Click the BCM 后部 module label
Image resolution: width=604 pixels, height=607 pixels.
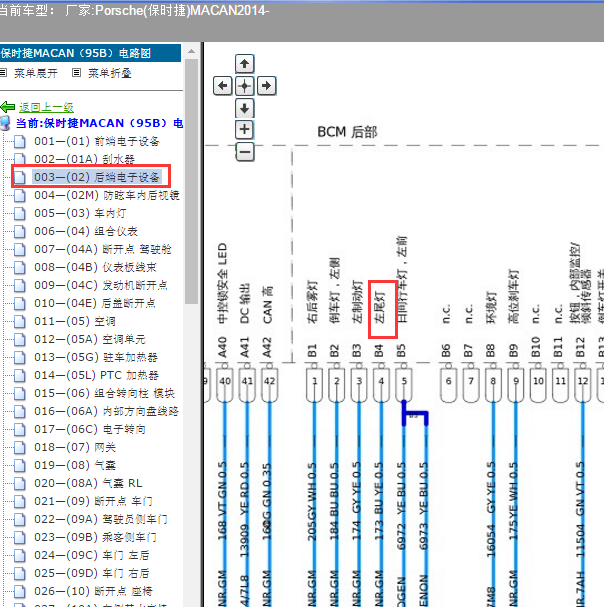click(347, 132)
